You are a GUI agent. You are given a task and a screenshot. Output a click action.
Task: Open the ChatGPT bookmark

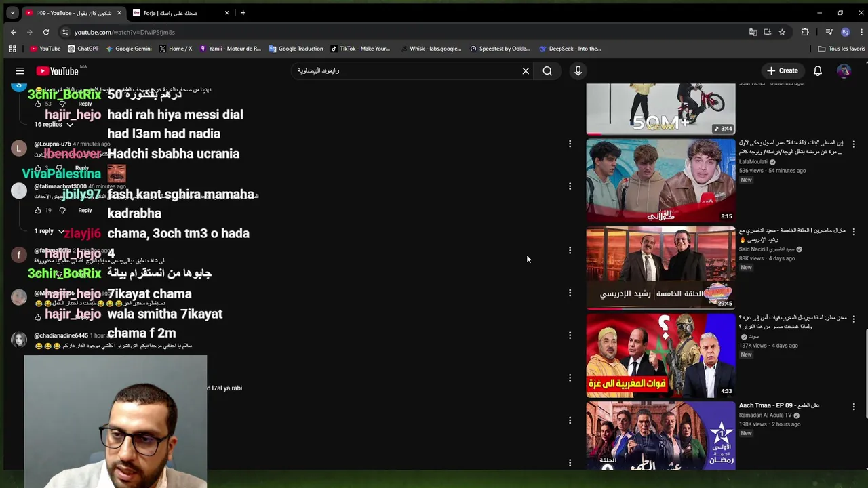(x=83, y=49)
